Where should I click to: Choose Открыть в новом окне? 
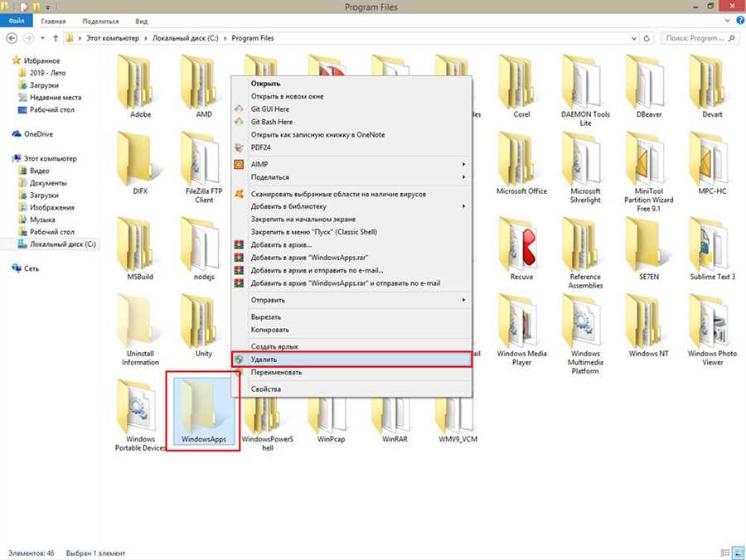tap(351, 96)
